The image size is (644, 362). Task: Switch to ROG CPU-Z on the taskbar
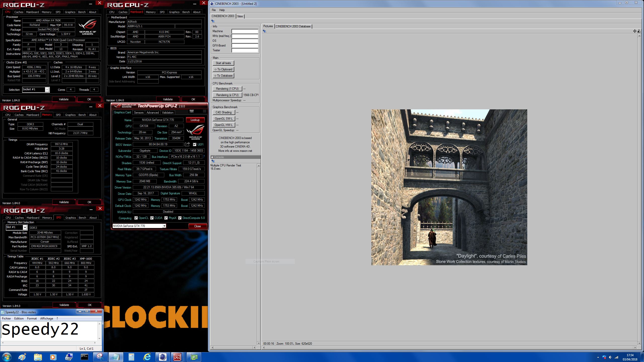point(178,357)
